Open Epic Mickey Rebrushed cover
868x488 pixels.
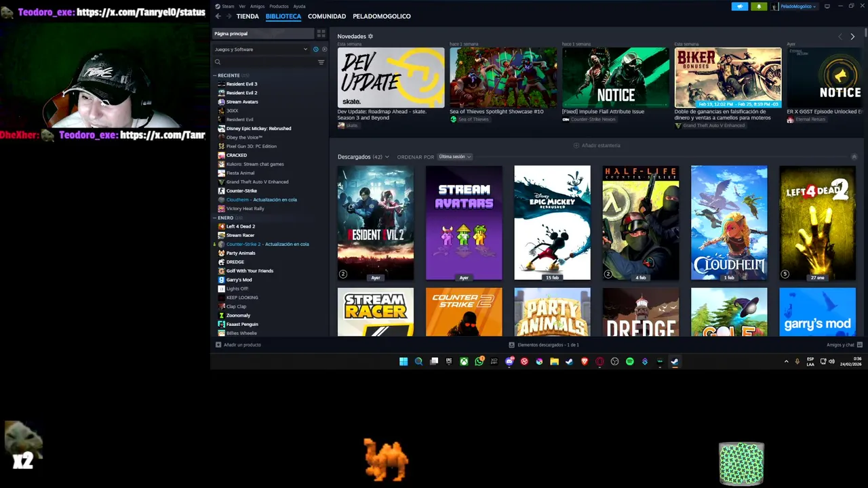tap(552, 223)
